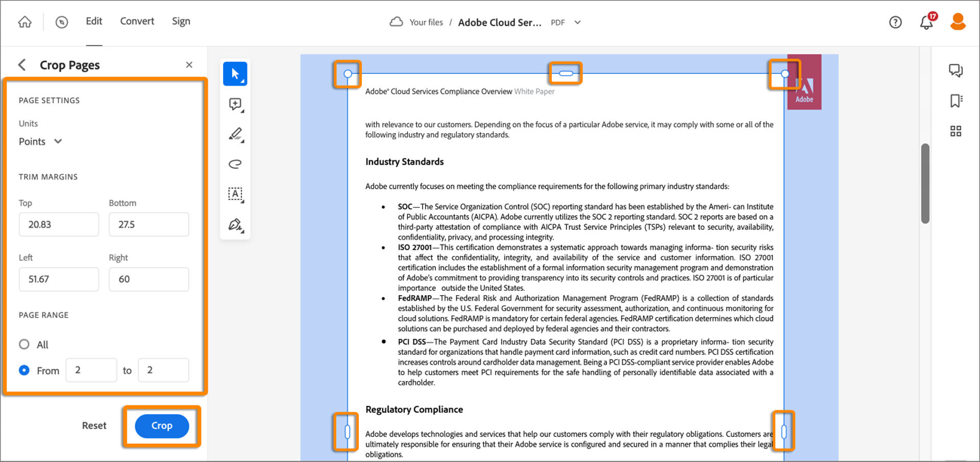The height and width of the screenshot is (462, 980).
Task: Click the top-center crop edge handle
Action: coord(566,73)
